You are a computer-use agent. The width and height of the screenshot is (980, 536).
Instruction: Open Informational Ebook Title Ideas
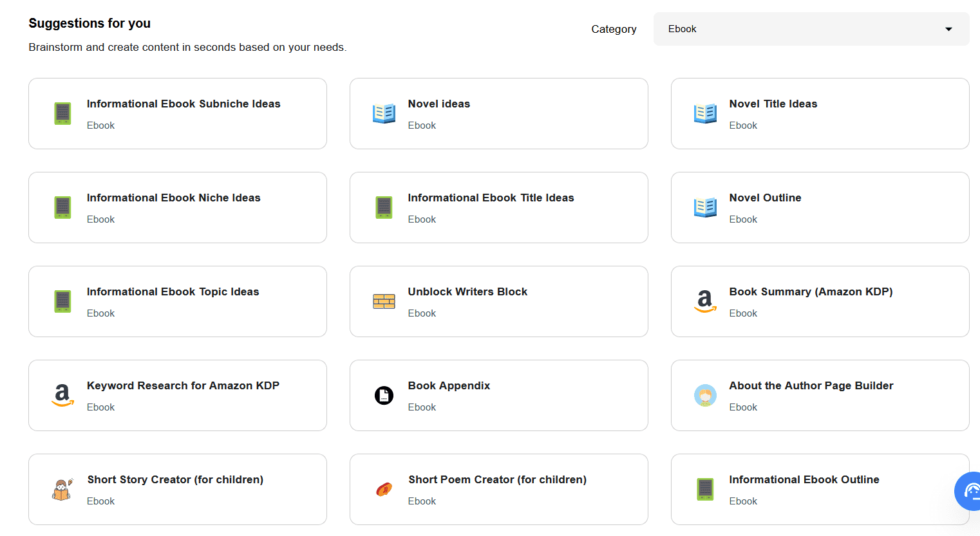[x=498, y=207]
